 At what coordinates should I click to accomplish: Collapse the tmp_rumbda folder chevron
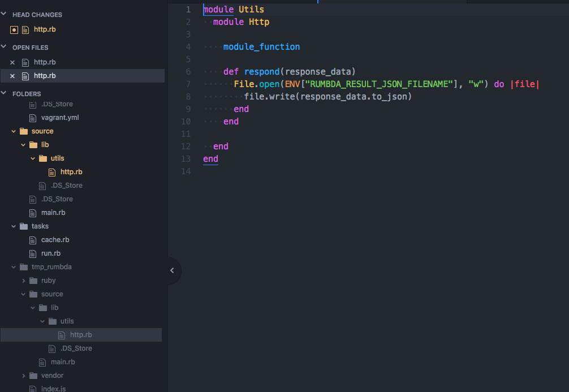pos(14,267)
